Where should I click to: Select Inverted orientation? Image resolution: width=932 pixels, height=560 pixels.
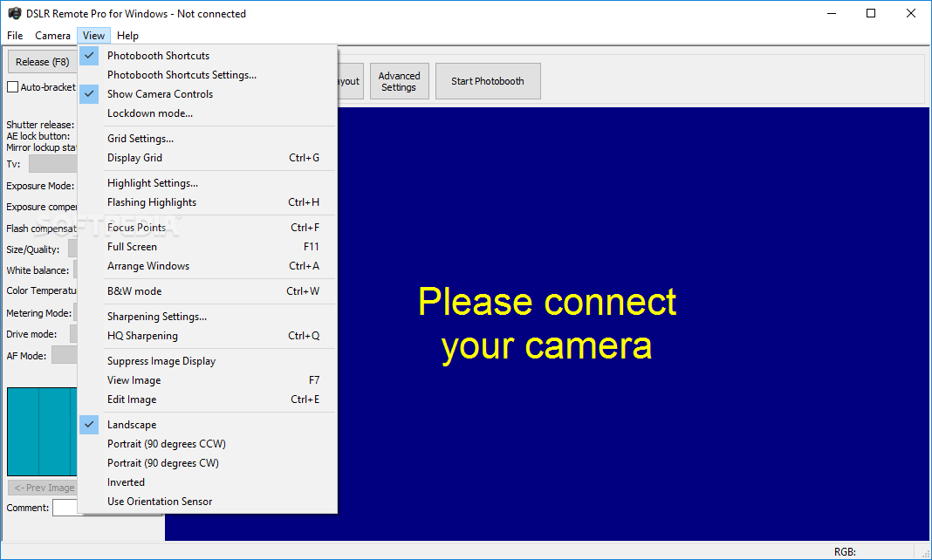pyautogui.click(x=208, y=482)
